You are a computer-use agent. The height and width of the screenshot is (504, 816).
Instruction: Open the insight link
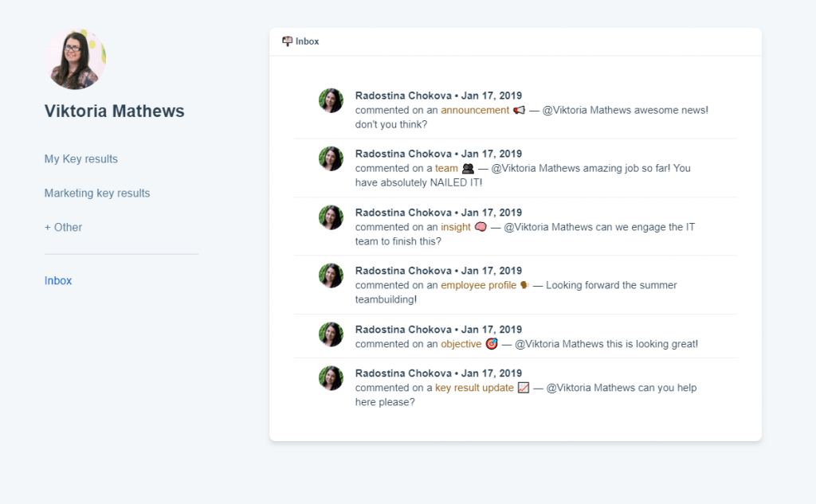pyautogui.click(x=456, y=227)
